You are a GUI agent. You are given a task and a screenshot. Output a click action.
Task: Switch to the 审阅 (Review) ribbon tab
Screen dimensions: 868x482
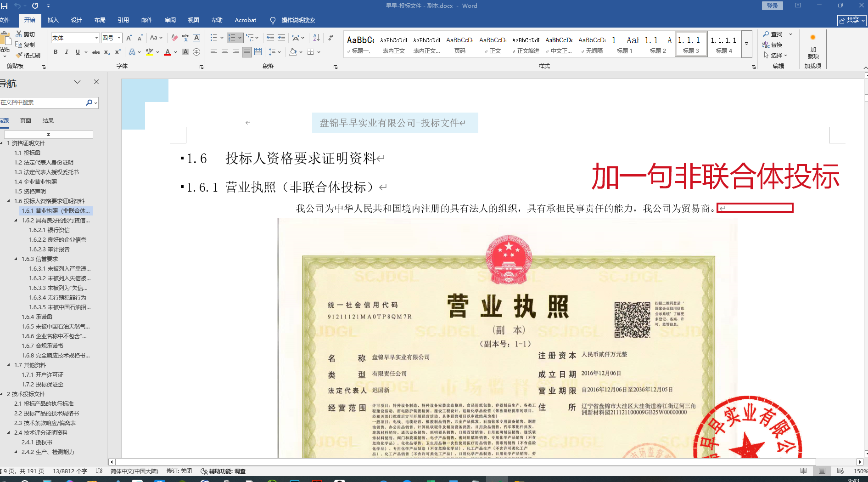[x=170, y=20]
